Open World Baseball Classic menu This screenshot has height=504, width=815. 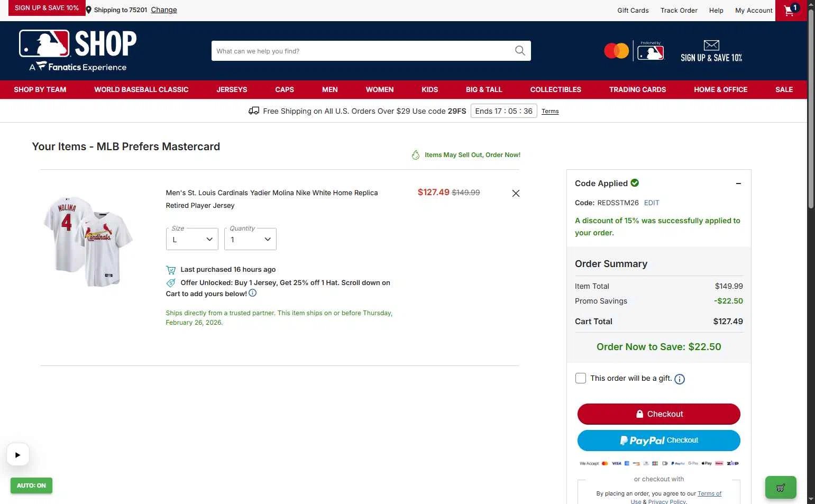141,90
